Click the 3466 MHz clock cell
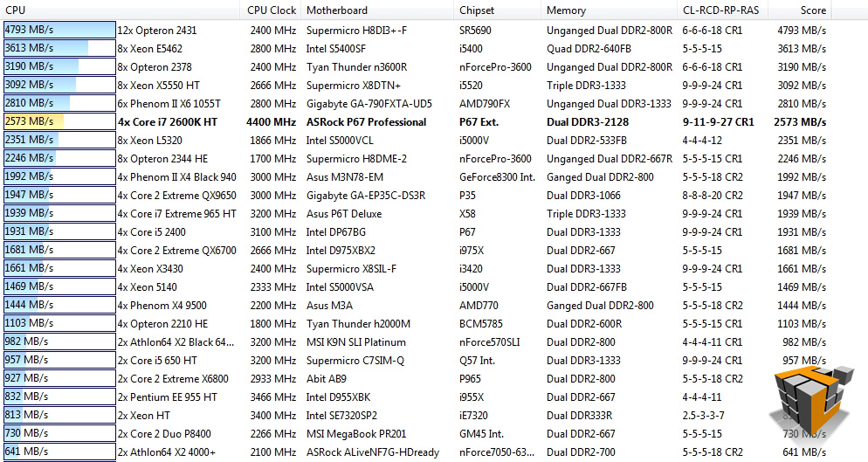The width and height of the screenshot is (868, 462). click(x=273, y=396)
